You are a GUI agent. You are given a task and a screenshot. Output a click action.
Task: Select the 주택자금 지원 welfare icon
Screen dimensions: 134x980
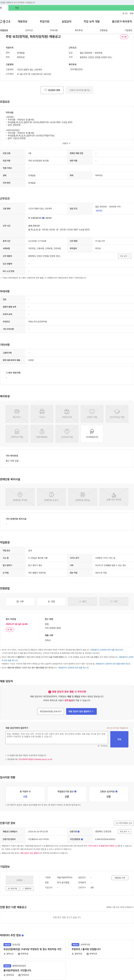[17, 434]
